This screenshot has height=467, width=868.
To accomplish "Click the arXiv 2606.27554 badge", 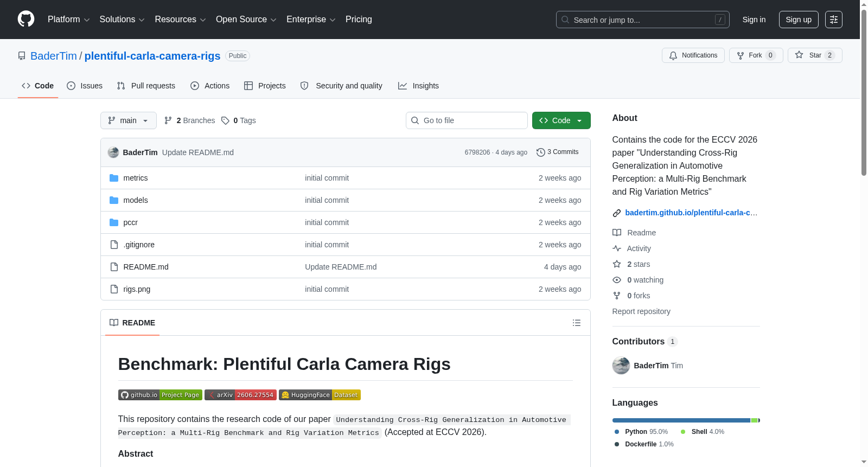I will pos(240,395).
